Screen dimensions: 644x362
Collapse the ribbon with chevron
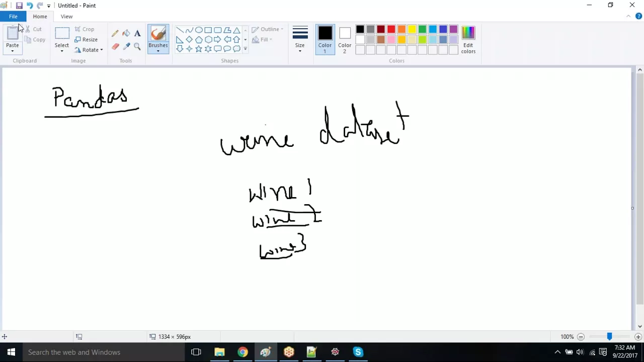point(628,16)
